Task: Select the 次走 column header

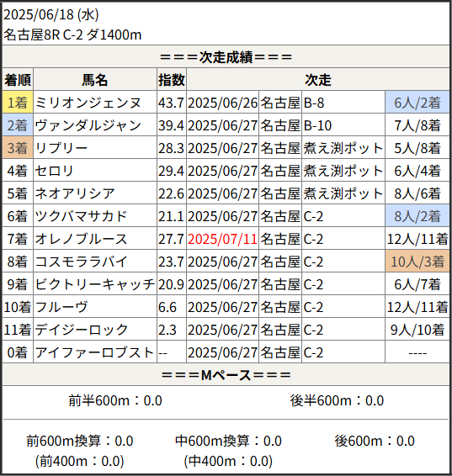Action: click(x=317, y=80)
